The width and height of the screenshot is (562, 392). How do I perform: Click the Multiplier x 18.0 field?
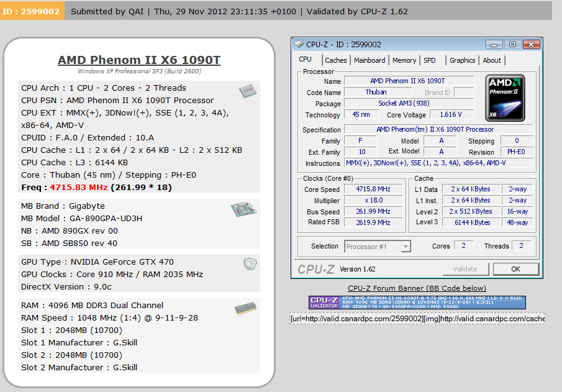(x=373, y=200)
